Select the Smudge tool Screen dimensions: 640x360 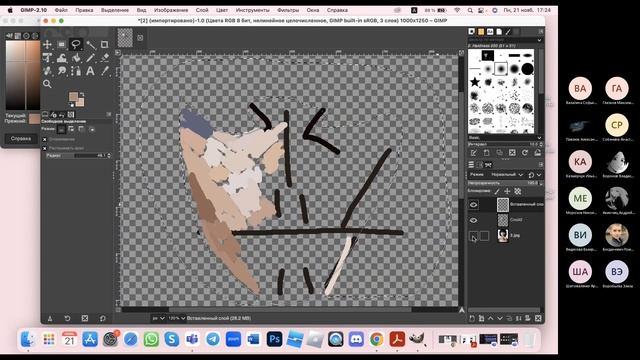tap(61, 71)
